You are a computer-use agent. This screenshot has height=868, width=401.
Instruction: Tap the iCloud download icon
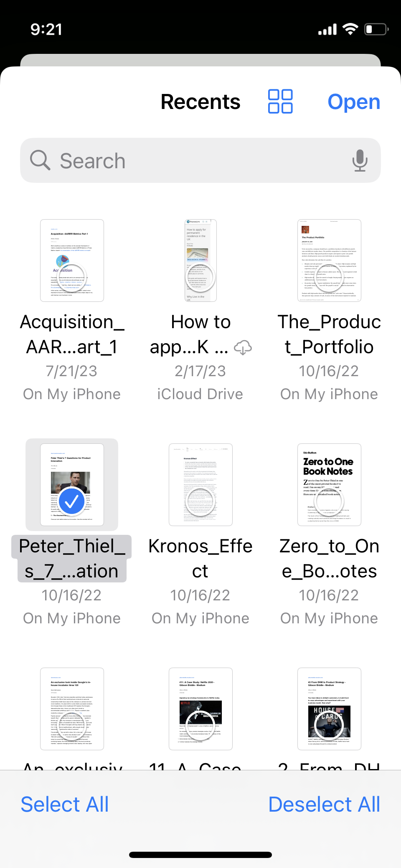[243, 347]
